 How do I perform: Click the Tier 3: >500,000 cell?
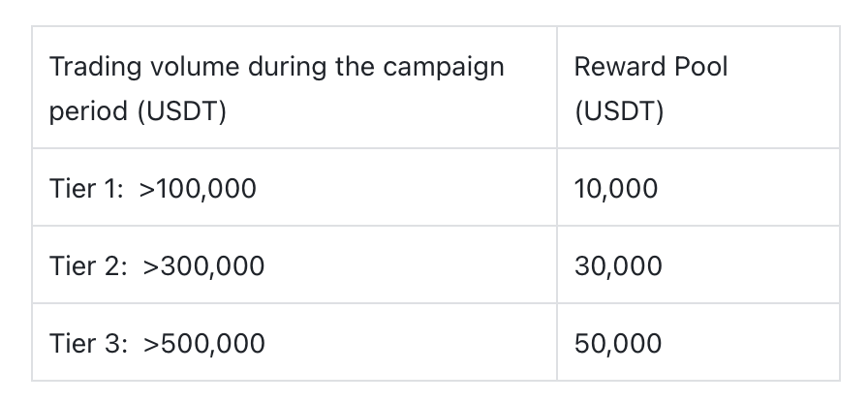tap(294, 342)
